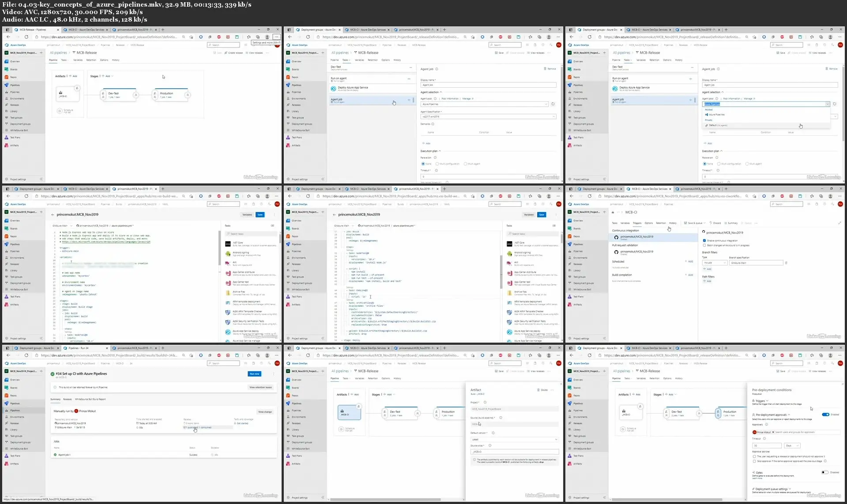Choose Azure Pipelines under Hosted in the open pool list
847x504 pixels.
point(767,115)
